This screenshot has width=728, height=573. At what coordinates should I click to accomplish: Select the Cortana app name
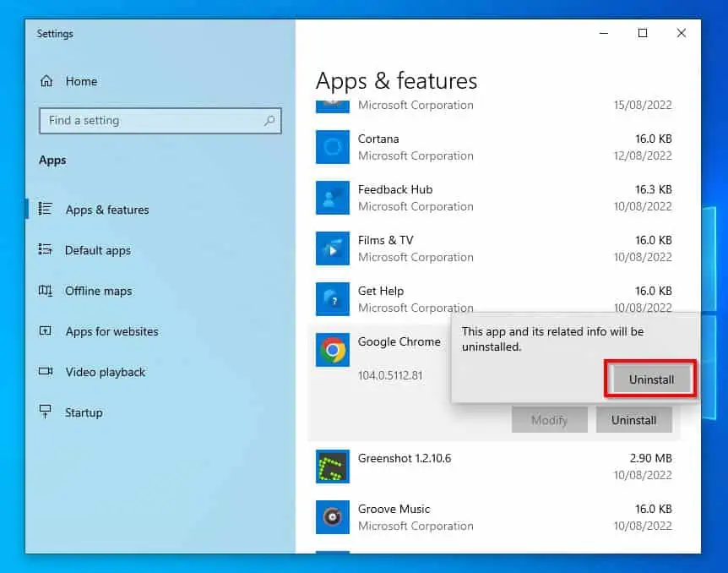(378, 139)
